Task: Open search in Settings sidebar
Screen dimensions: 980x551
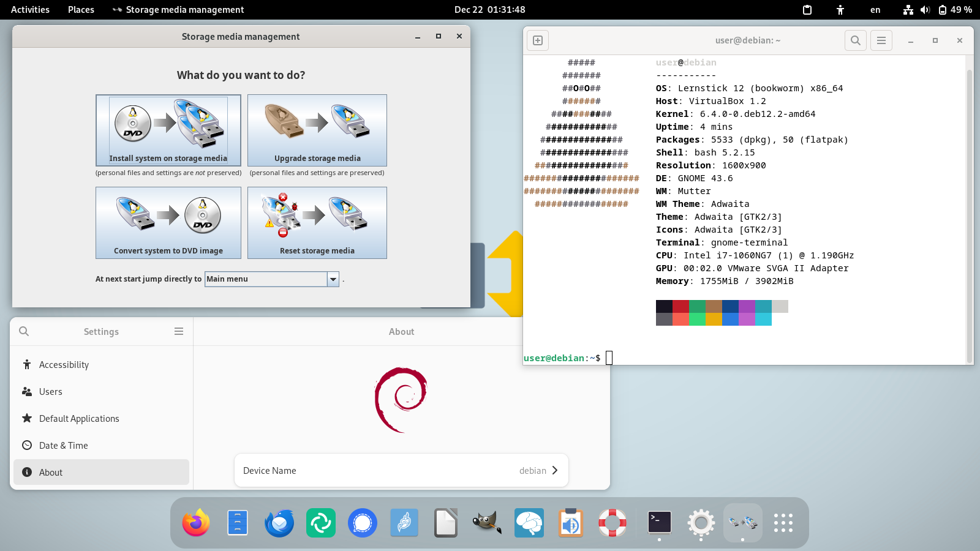Action: 24,331
